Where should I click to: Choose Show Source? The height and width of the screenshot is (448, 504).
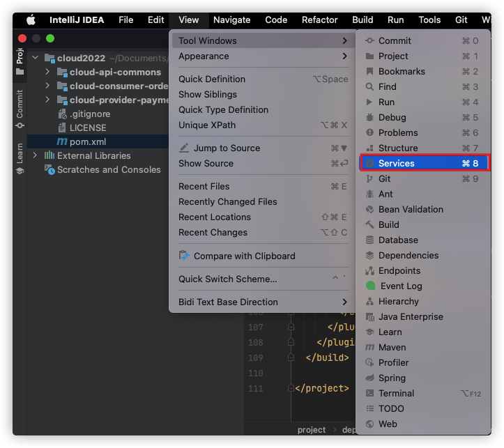click(x=264, y=164)
